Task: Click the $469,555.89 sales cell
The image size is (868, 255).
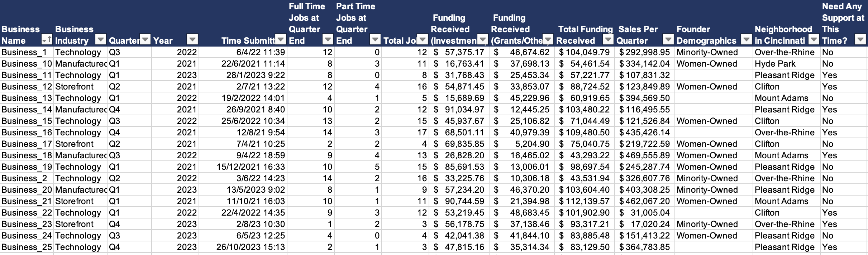Action: click(645, 155)
